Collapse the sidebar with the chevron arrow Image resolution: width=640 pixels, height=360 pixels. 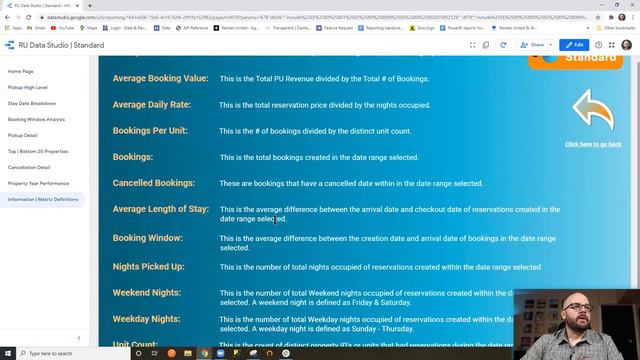[x=79, y=338]
